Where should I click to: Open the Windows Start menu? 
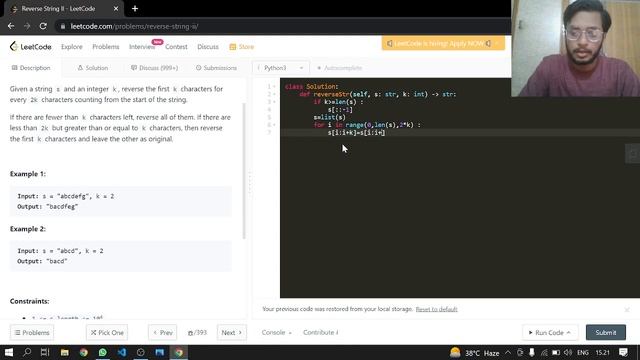pos(9,352)
